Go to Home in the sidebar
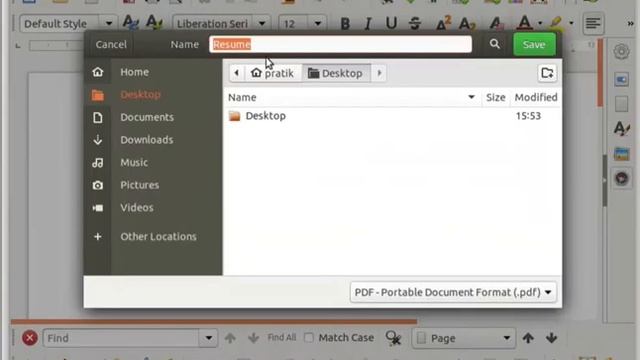The width and height of the screenshot is (640, 360). pos(134,72)
